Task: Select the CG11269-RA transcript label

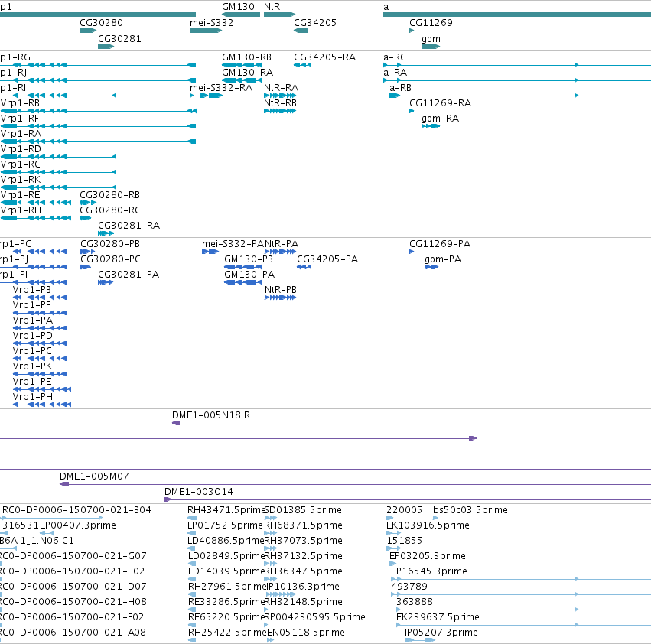Action: (440, 103)
